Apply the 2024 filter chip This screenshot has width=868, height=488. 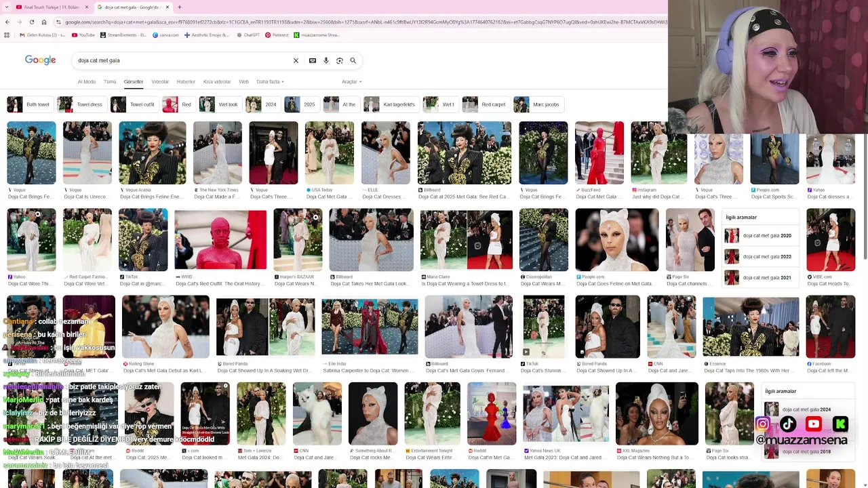[x=262, y=104]
